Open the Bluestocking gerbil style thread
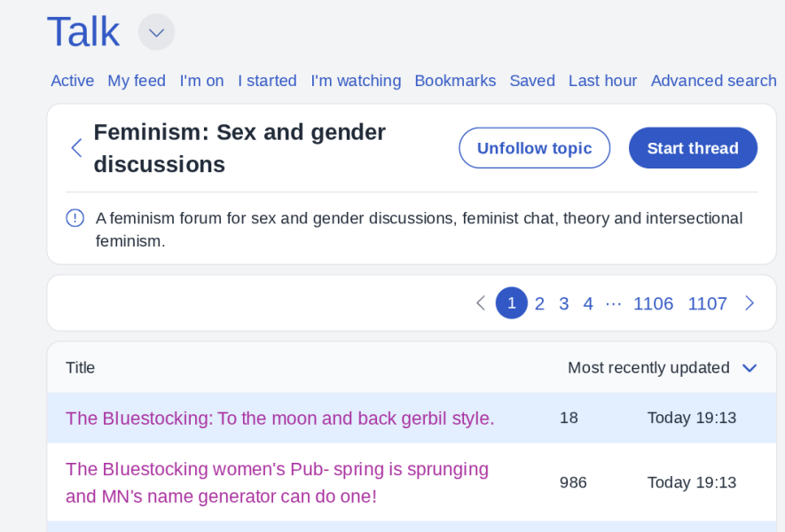The width and height of the screenshot is (785, 532). (280, 418)
